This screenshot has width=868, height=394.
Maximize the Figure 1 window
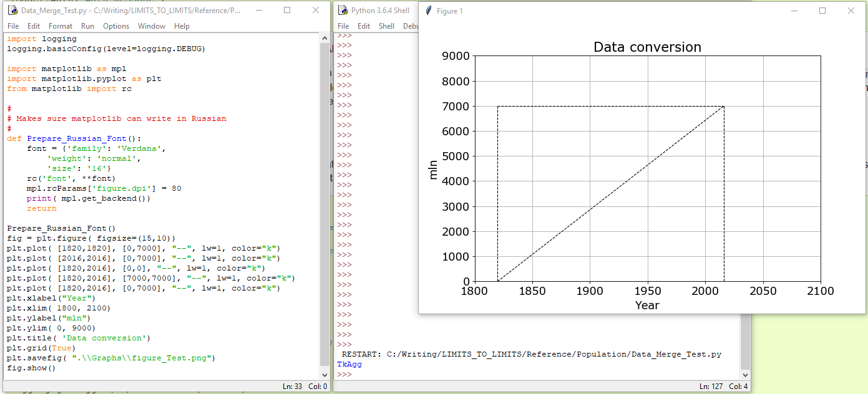(822, 11)
